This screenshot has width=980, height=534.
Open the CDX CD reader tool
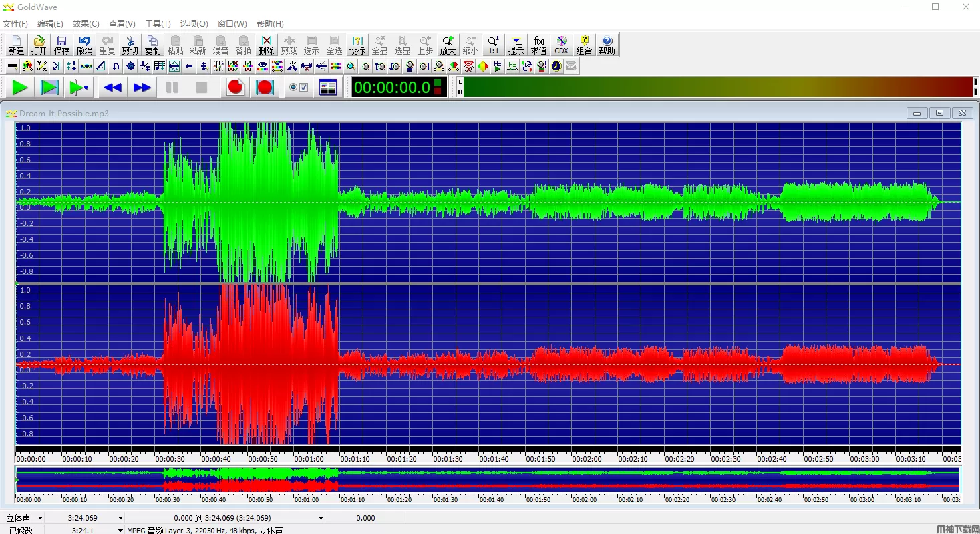coord(561,45)
